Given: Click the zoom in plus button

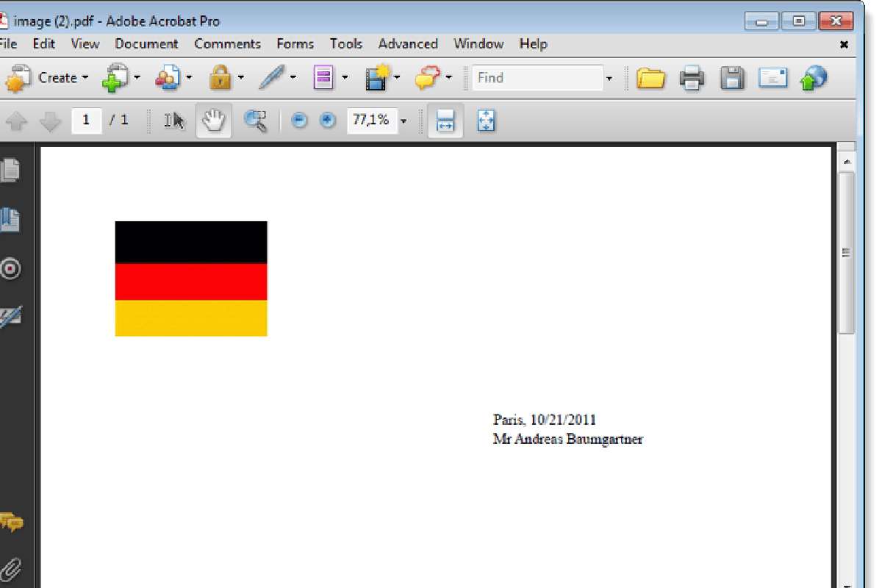Looking at the screenshot, I should [x=328, y=121].
